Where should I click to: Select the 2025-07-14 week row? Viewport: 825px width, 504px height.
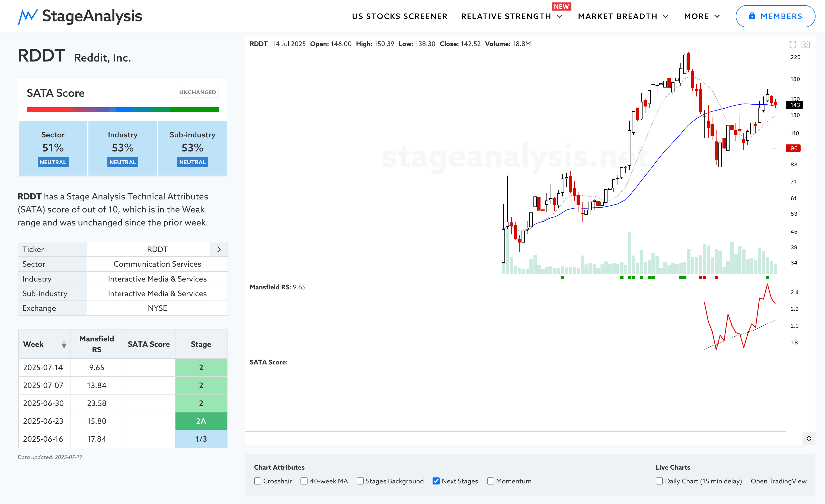pos(123,367)
